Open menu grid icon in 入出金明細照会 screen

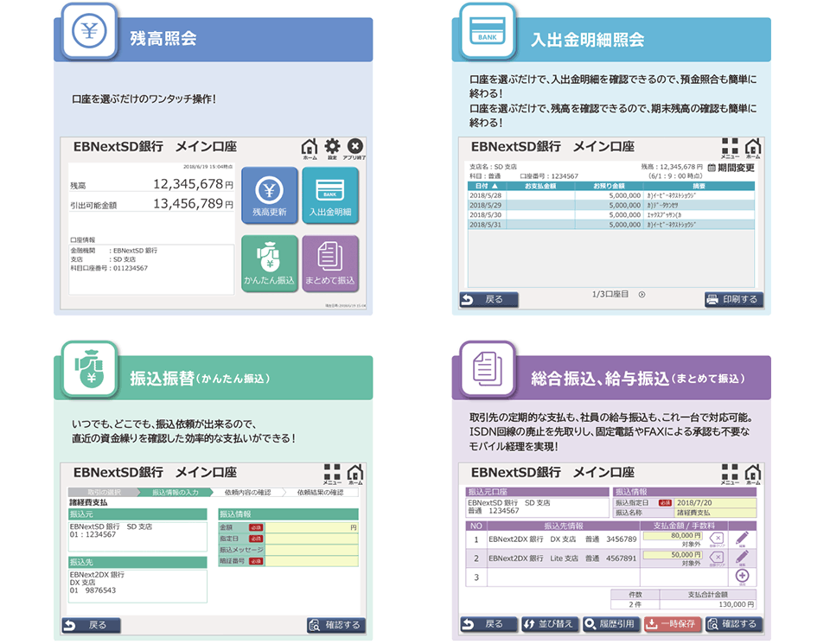[x=730, y=146]
